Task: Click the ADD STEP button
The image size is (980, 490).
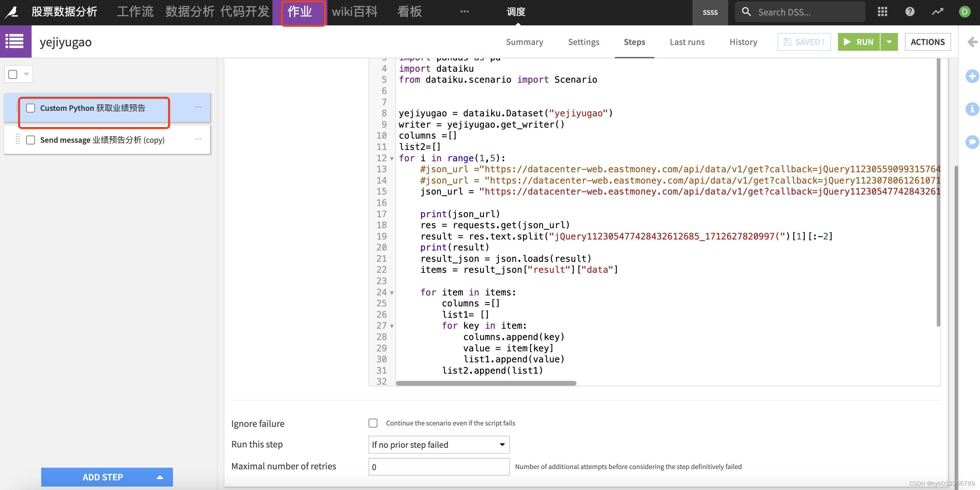Action: click(103, 477)
